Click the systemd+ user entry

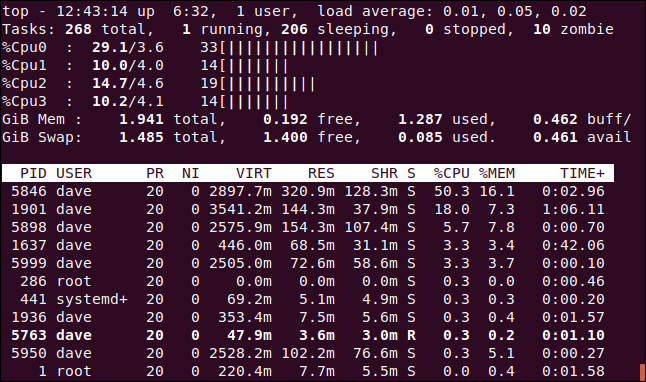(x=92, y=299)
